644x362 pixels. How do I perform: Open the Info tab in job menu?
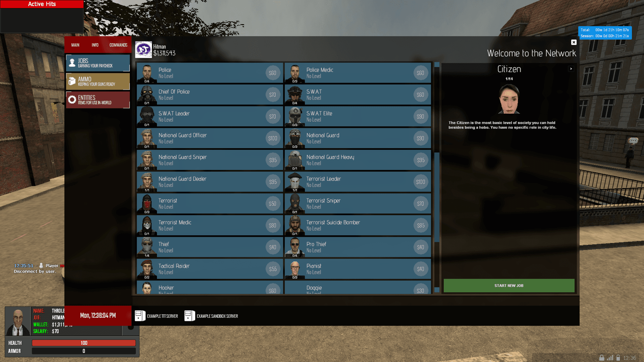95,44
